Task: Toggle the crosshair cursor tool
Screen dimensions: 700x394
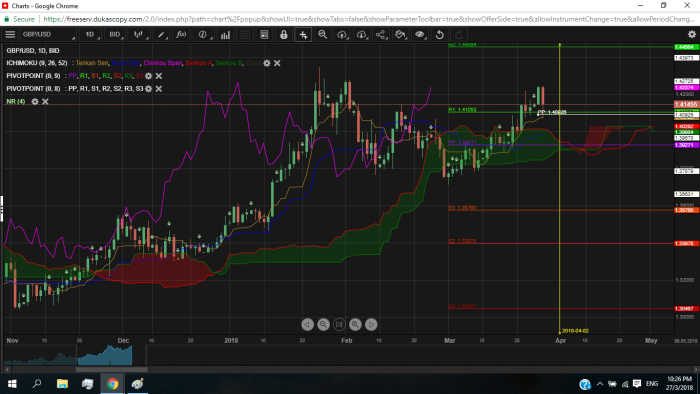Action: click(x=303, y=34)
